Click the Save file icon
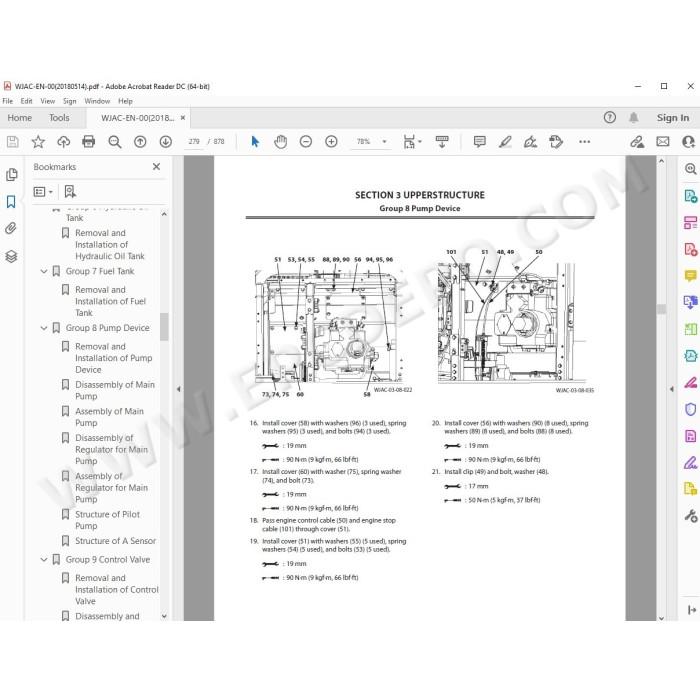700x700 pixels. (x=12, y=142)
